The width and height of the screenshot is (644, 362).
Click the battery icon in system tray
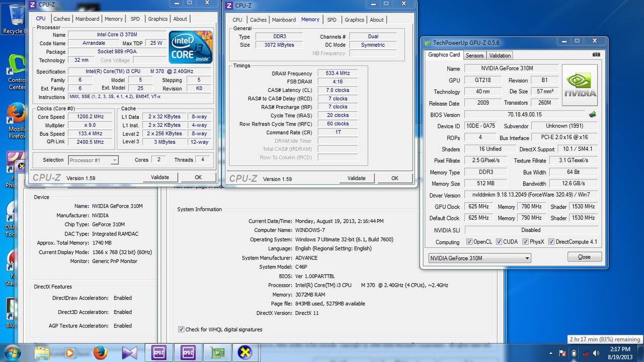[x=574, y=353]
